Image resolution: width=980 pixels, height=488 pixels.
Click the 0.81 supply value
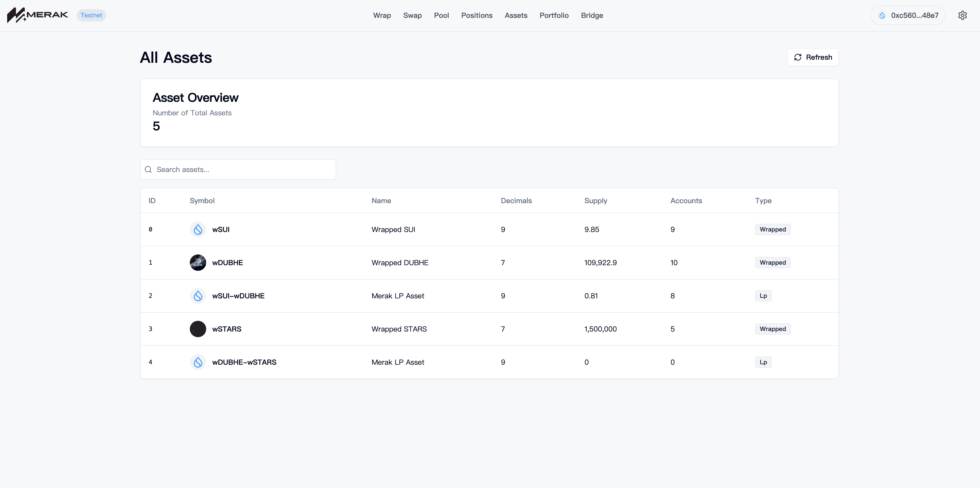591,296
